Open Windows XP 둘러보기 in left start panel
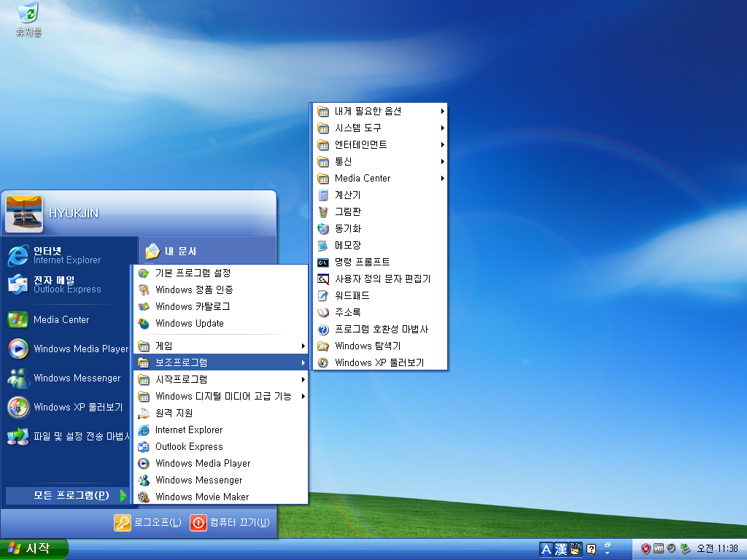This screenshot has height=560, width=747. 66,407
